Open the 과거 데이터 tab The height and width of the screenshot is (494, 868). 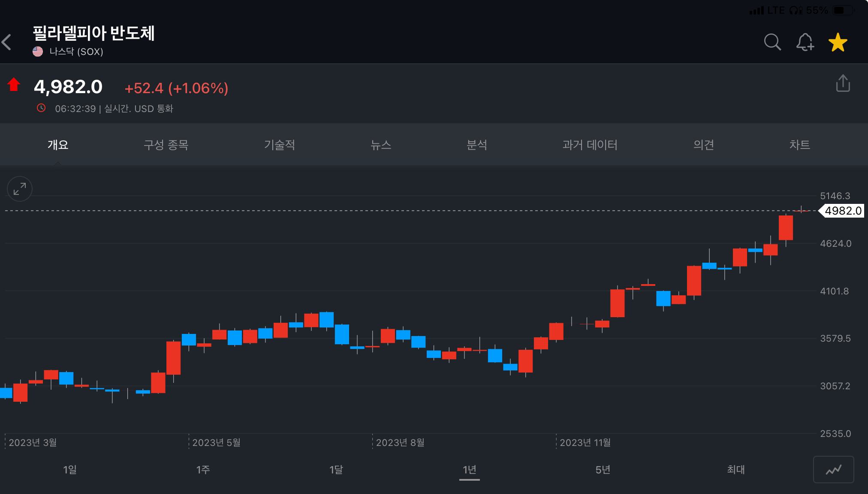point(590,145)
